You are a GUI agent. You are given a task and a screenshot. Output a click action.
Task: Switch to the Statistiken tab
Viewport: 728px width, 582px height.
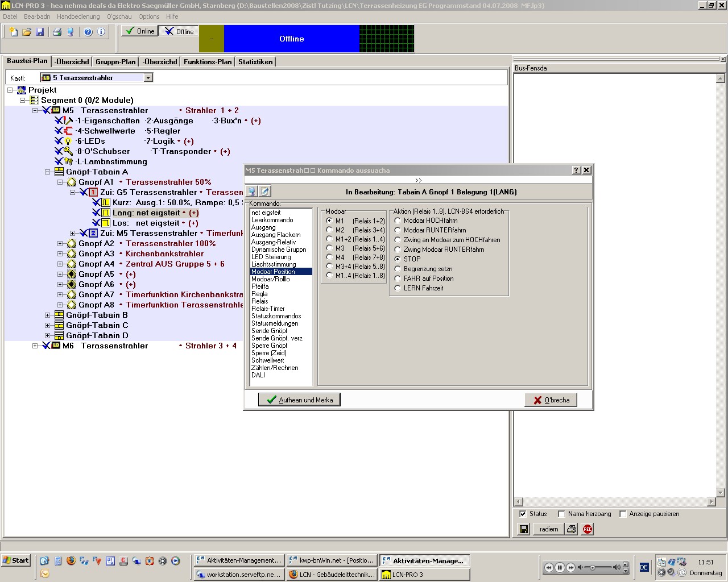[x=255, y=61]
